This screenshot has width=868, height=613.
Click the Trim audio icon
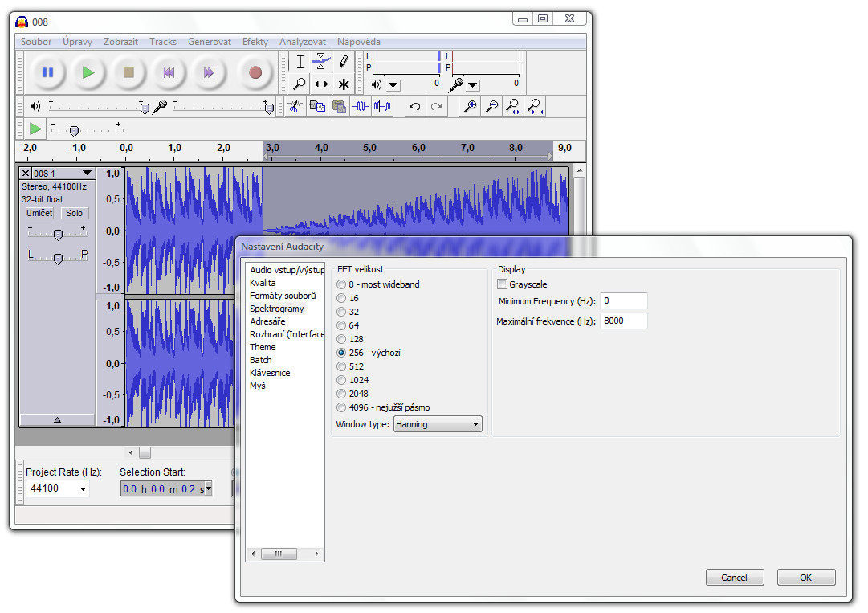pyautogui.click(x=361, y=106)
